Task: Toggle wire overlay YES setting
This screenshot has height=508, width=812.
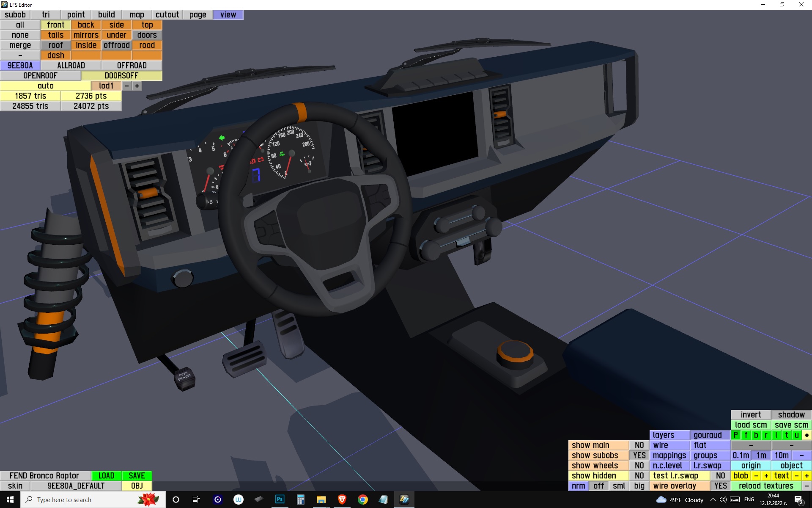Action: 720,486
